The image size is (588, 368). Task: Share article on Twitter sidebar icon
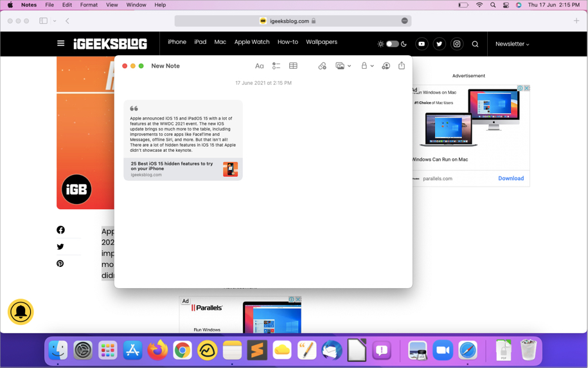tap(60, 246)
